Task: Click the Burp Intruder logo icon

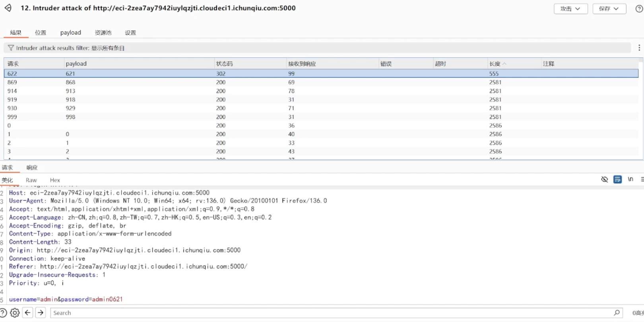Action: point(8,8)
